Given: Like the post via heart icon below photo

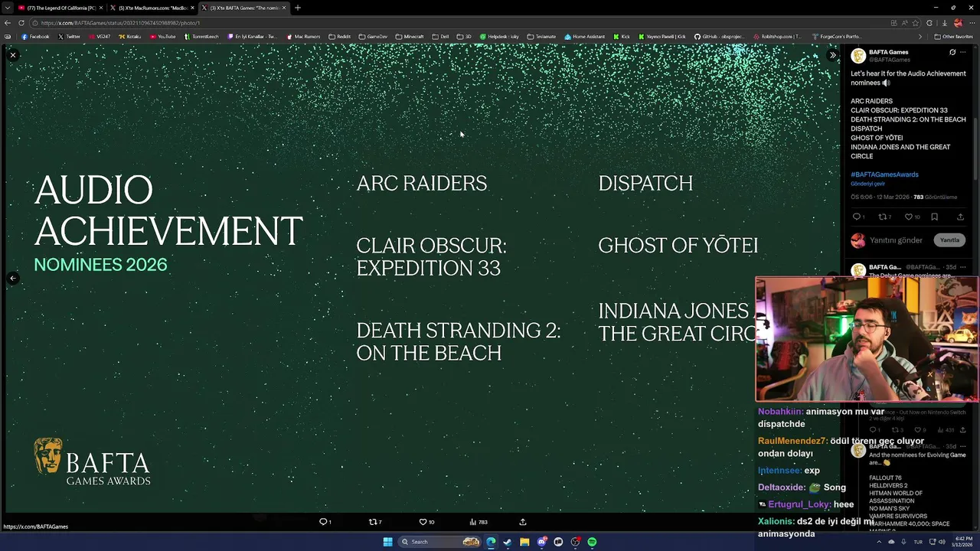Looking at the screenshot, I should pyautogui.click(x=423, y=522).
